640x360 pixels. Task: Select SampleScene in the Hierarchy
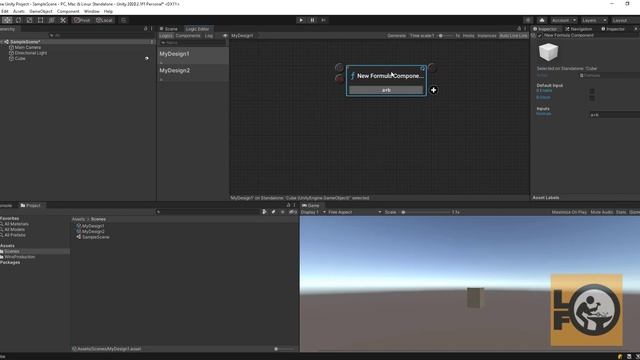[x=24, y=42]
